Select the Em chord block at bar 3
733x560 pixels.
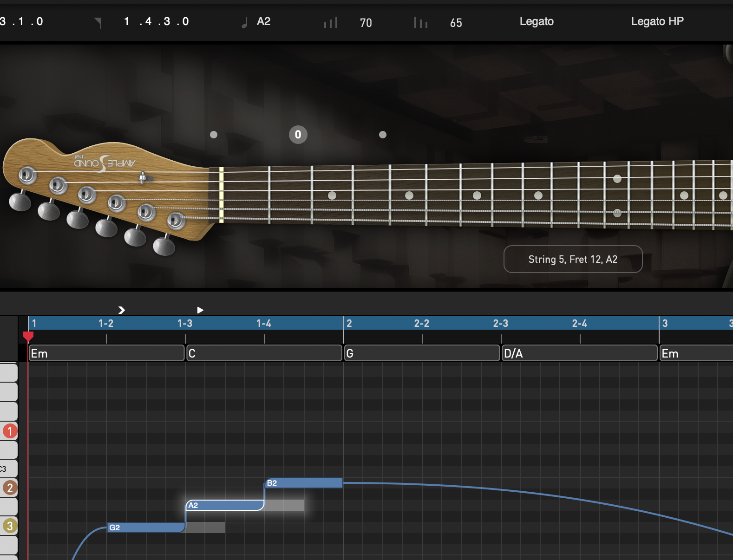pos(696,353)
